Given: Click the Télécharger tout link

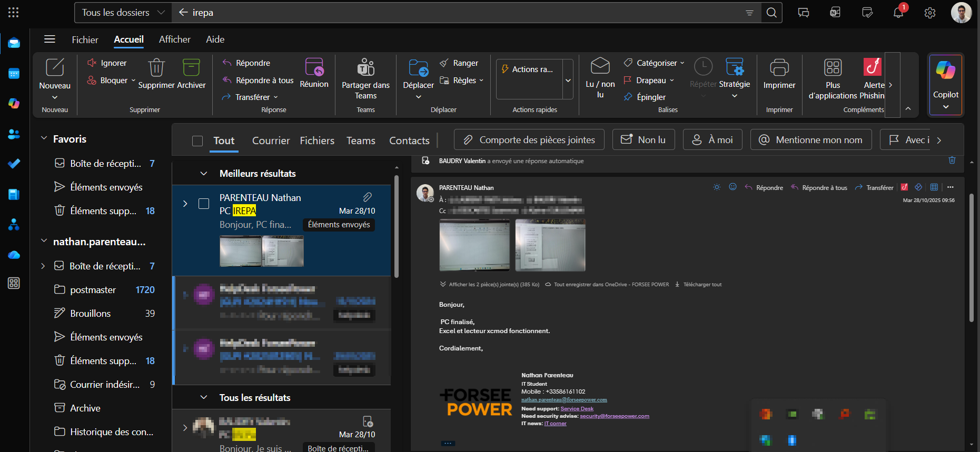Looking at the screenshot, I should click(702, 285).
